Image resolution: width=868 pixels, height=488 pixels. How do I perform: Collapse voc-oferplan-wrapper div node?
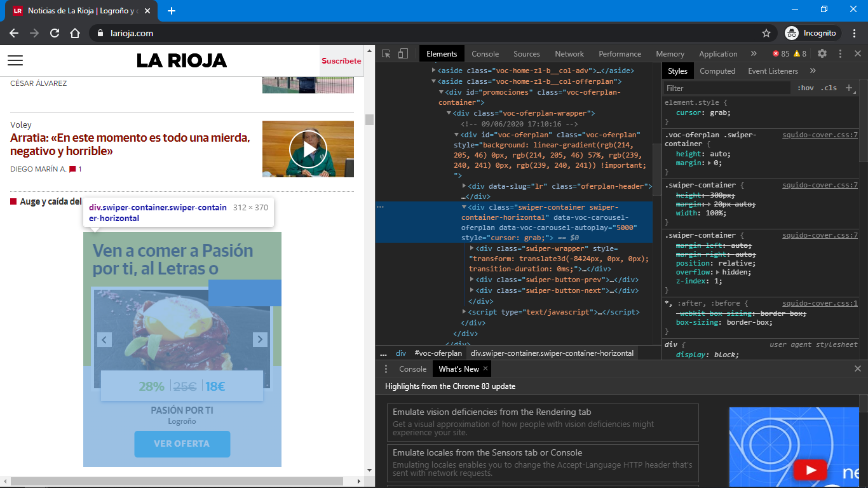(449, 113)
